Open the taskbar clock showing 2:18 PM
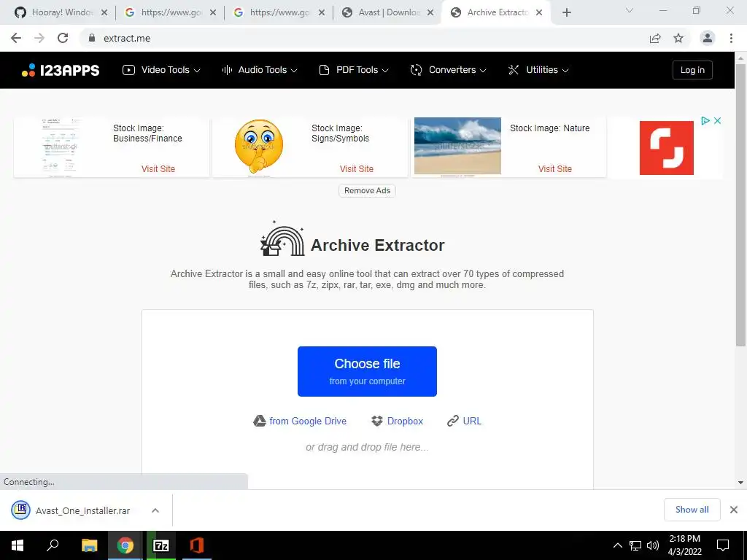 [x=684, y=545]
